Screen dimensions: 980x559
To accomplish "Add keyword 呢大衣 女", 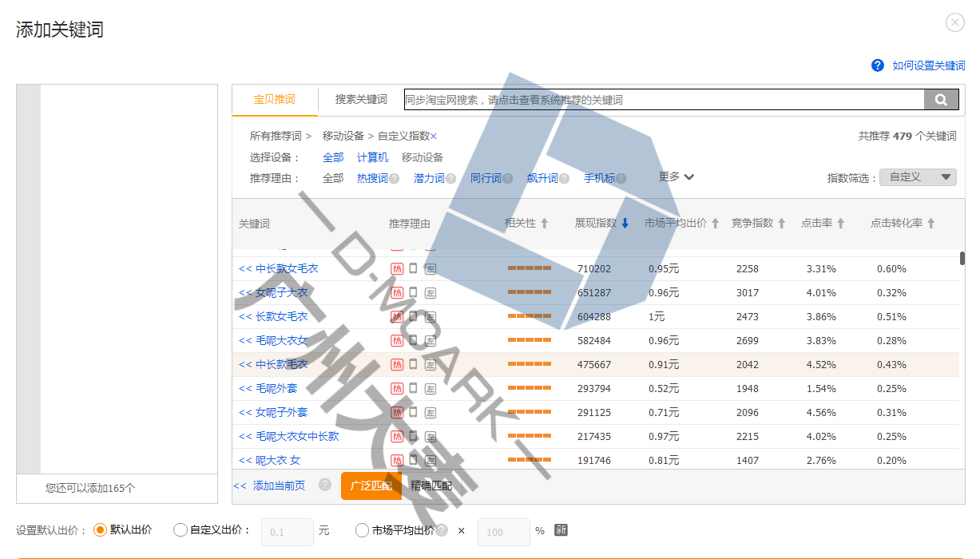I will 269,461.
